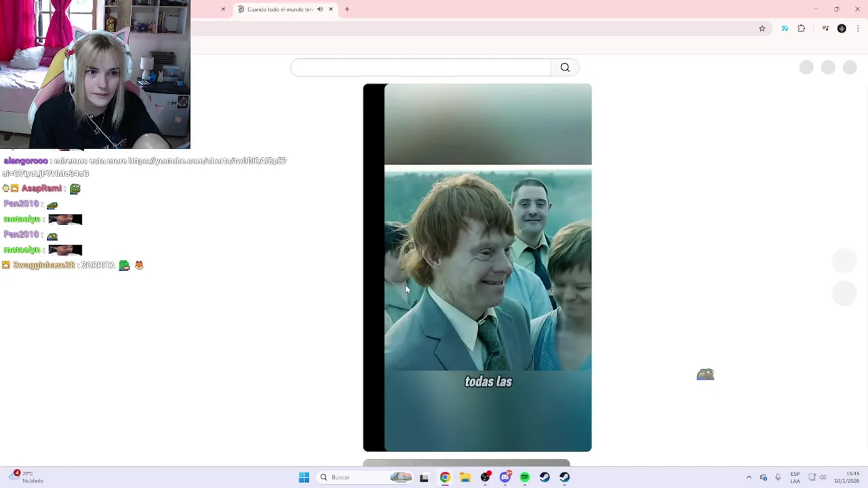Open the media controls icon in toolbar
Image resolution: width=868 pixels, height=488 pixels.
(x=825, y=28)
